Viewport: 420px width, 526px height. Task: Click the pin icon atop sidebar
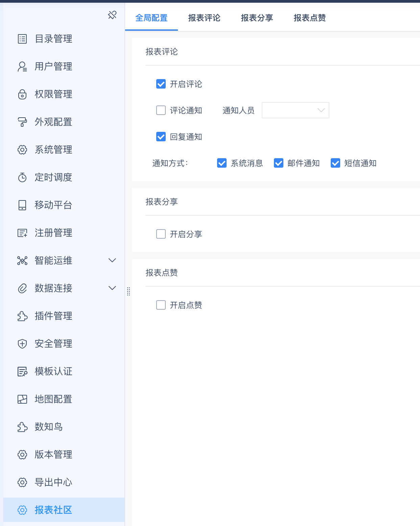tap(112, 15)
